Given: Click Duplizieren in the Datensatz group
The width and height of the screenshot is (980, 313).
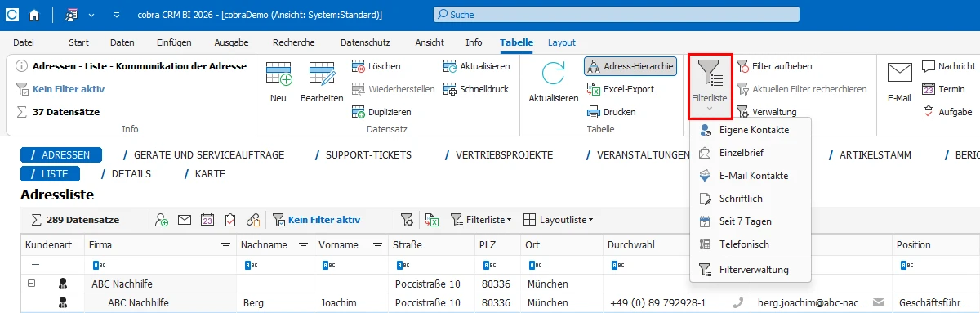Looking at the screenshot, I should point(381,112).
